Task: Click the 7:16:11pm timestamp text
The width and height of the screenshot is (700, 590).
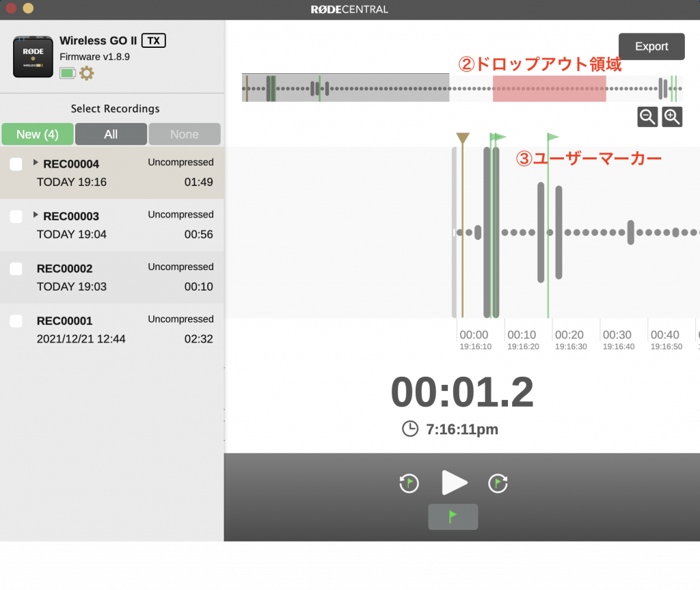Action: click(x=462, y=429)
